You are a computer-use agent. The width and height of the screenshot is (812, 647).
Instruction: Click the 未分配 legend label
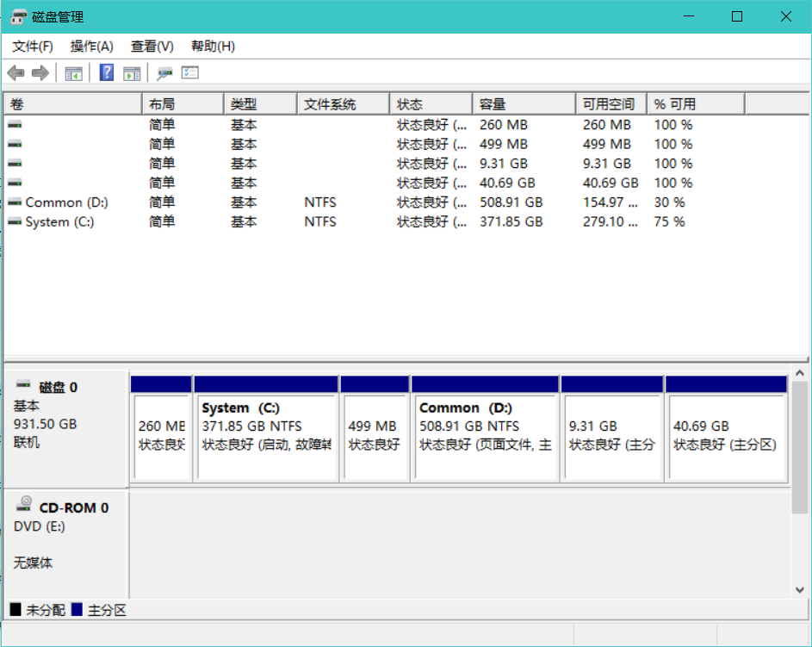46,610
